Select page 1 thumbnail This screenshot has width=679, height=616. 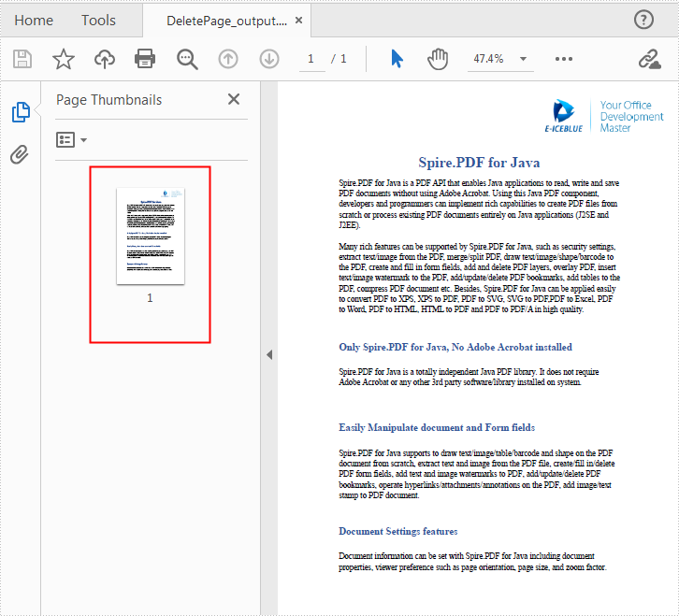coord(151,236)
